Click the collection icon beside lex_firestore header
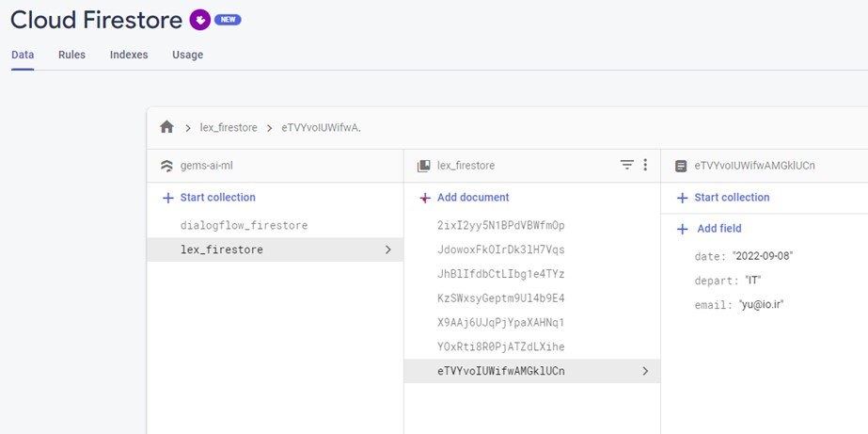This screenshot has height=434, width=868. coord(424,166)
